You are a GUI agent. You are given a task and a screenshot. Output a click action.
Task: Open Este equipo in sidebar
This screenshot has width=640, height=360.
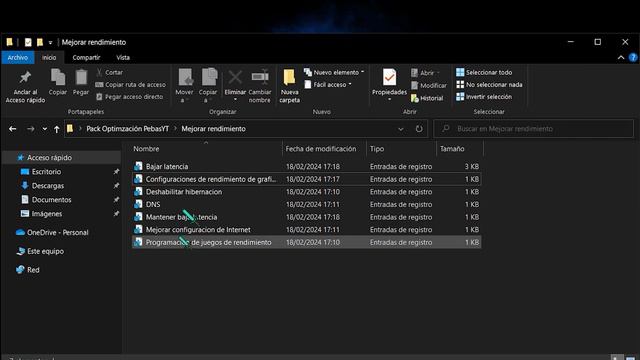[45, 251]
